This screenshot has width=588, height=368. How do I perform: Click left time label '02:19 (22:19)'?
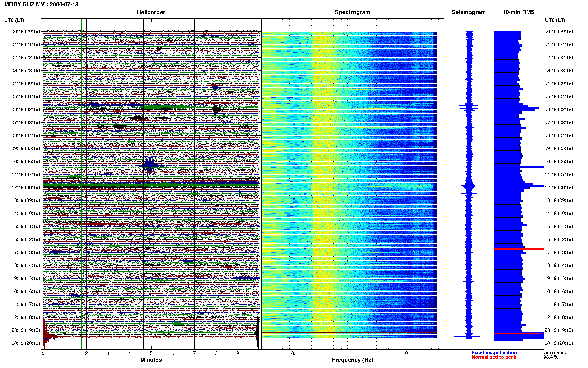(x=26, y=57)
